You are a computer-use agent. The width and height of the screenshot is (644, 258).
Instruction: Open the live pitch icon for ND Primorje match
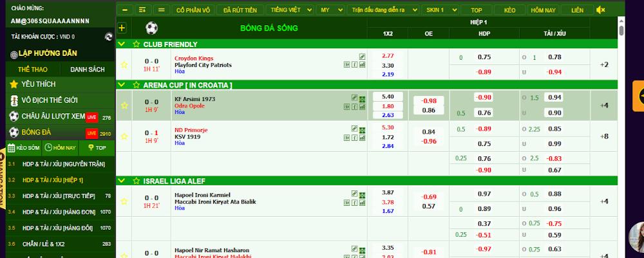(362, 131)
